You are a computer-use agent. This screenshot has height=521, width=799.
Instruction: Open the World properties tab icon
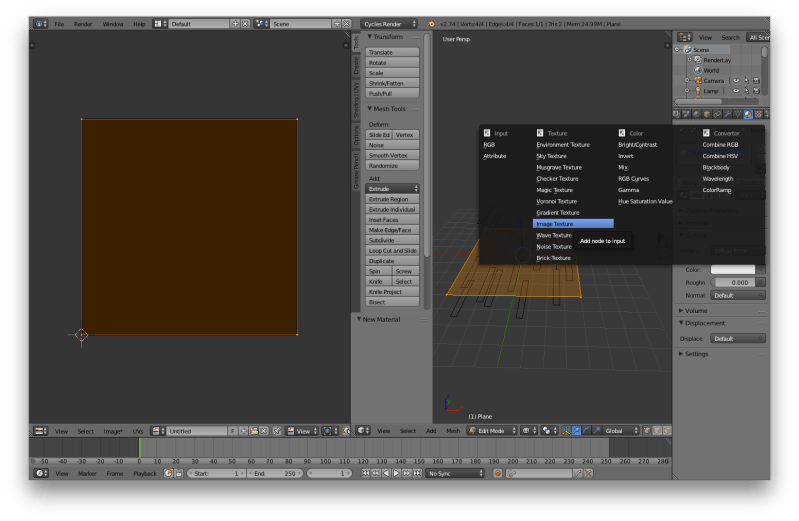coord(697,114)
